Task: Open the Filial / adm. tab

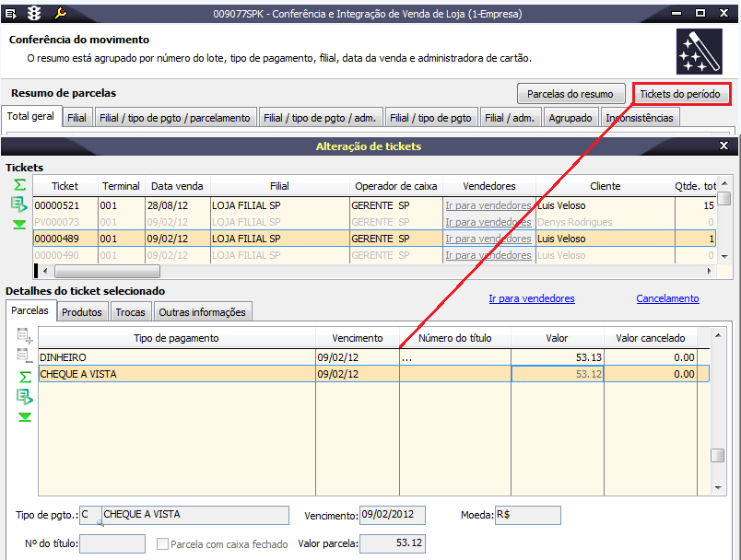Action: (510, 118)
